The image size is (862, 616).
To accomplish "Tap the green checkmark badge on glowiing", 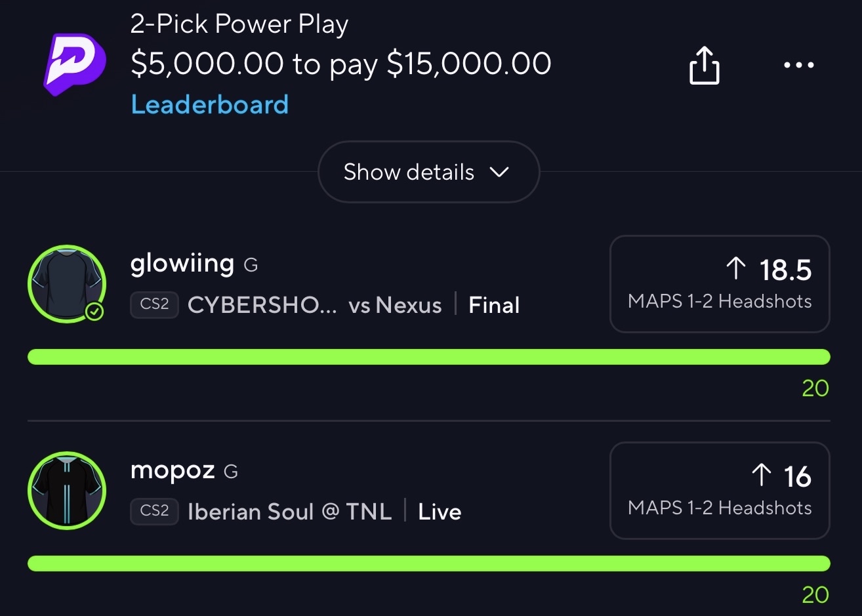I will coord(94,312).
